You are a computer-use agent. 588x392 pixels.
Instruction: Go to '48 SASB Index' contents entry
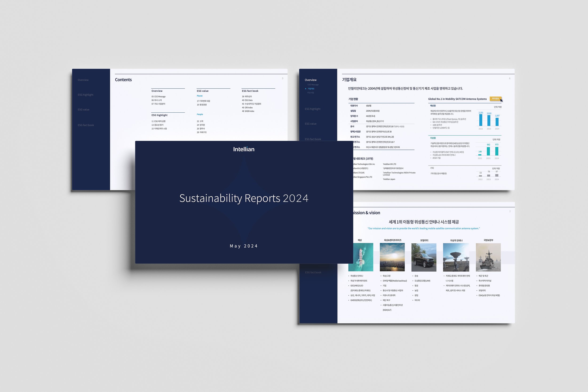tap(248, 111)
